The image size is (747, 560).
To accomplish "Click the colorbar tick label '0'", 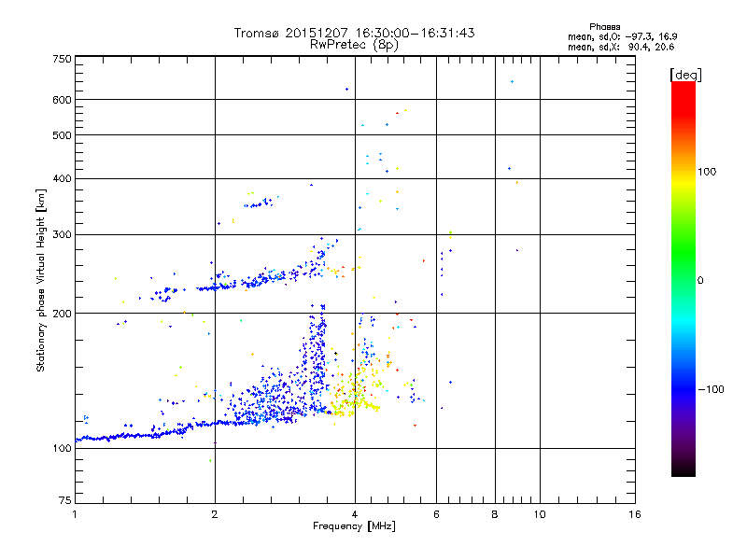I will coord(700,281).
